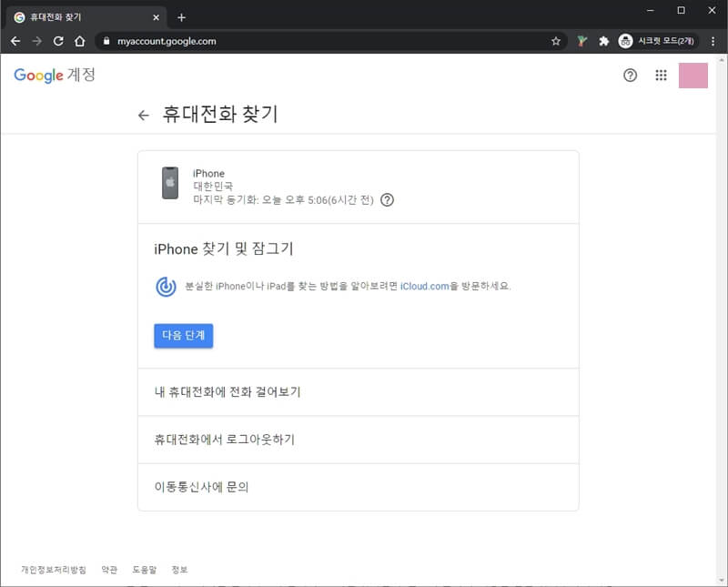Image resolution: width=728 pixels, height=587 pixels.
Task: Click the iPhone 찾기 및 잠그기 heading
Action: [x=224, y=249]
